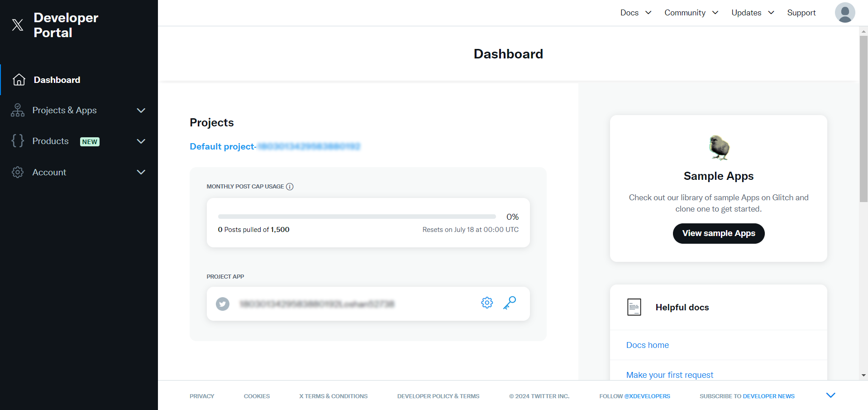The height and width of the screenshot is (410, 868).
Task: Open the Updates dropdown menu
Action: 753,13
